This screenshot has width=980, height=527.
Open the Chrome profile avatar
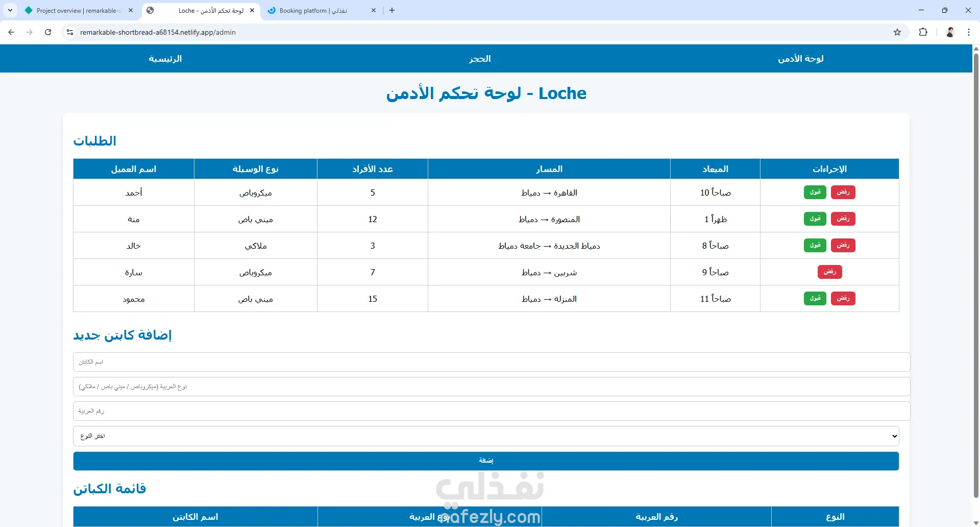coord(950,32)
